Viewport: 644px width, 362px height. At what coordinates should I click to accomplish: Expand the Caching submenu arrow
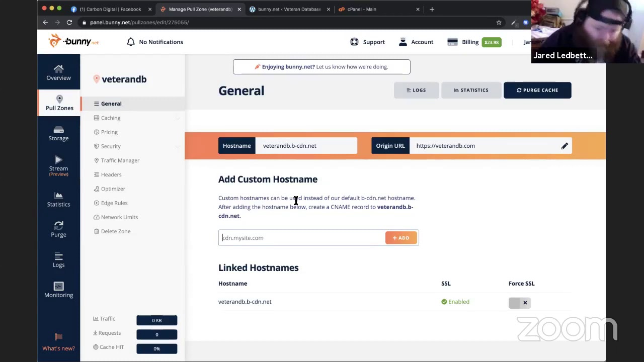pos(178,118)
